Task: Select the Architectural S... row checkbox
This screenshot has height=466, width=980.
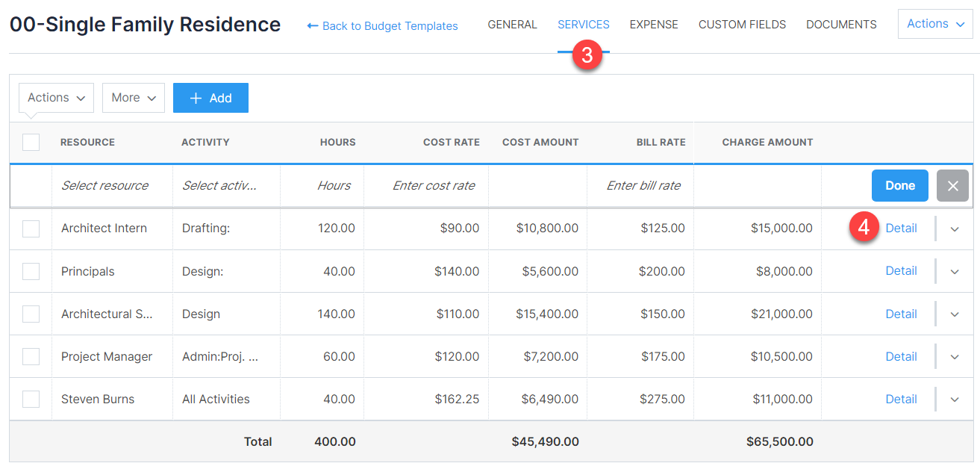Action: (x=31, y=314)
